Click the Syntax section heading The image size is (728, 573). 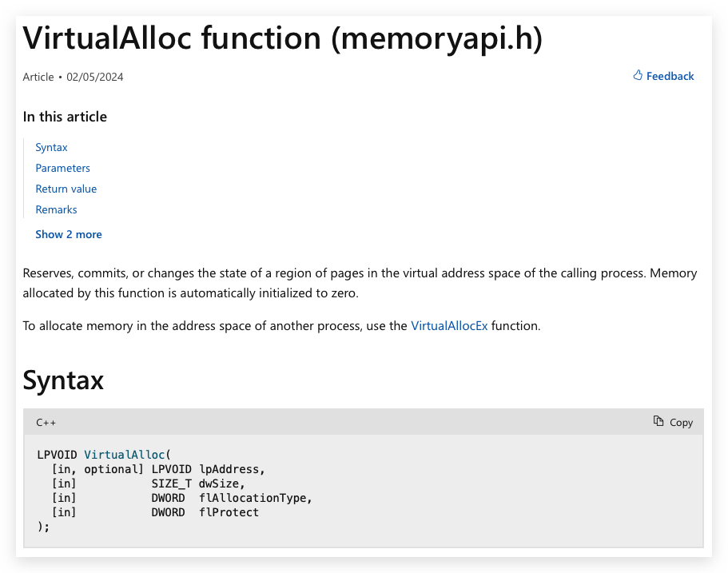tap(63, 380)
